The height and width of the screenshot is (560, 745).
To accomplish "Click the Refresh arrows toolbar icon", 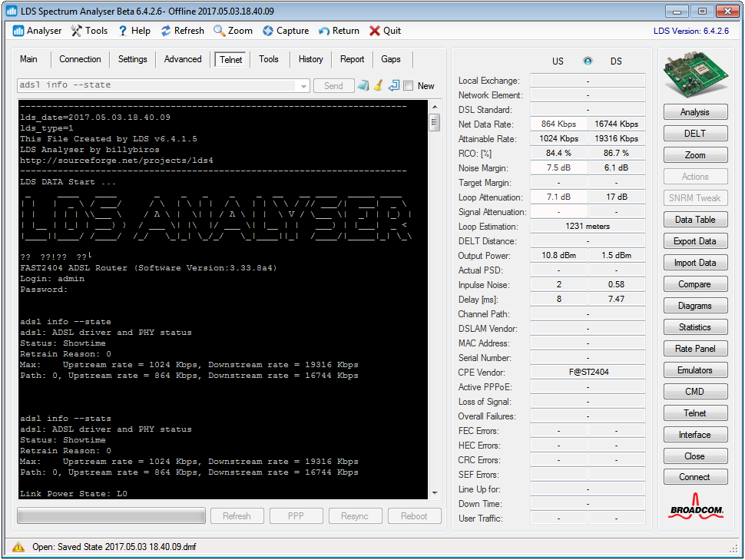I will (166, 31).
